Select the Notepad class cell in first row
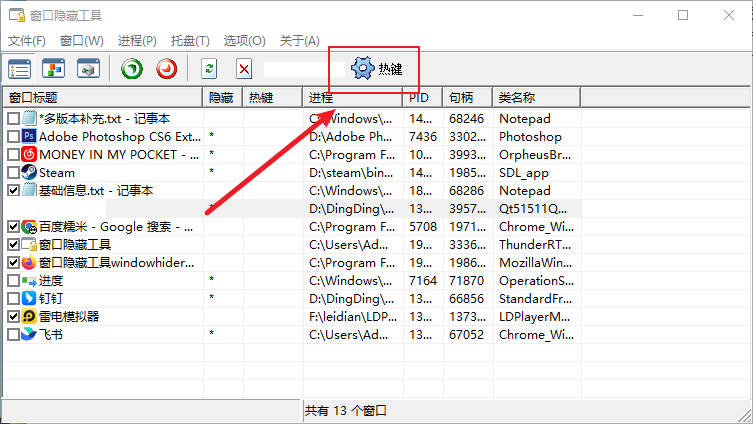Viewport: 753px width, 424px height. pyautogui.click(x=525, y=119)
